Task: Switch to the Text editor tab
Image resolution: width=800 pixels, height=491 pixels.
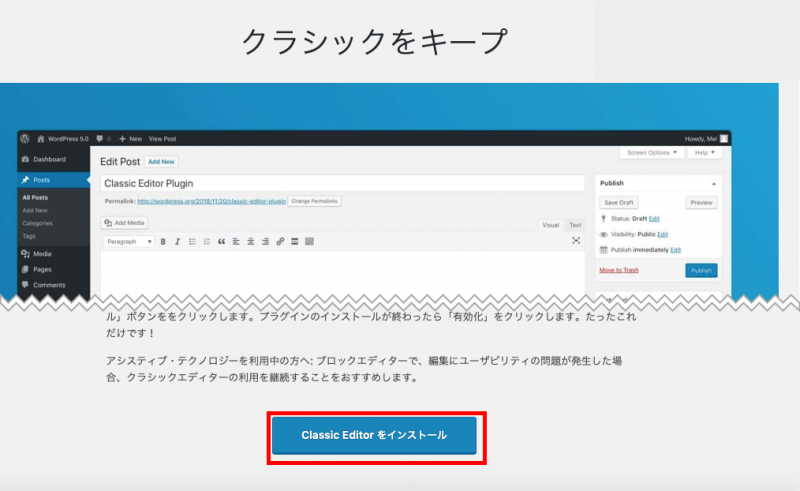Action: tap(575, 225)
